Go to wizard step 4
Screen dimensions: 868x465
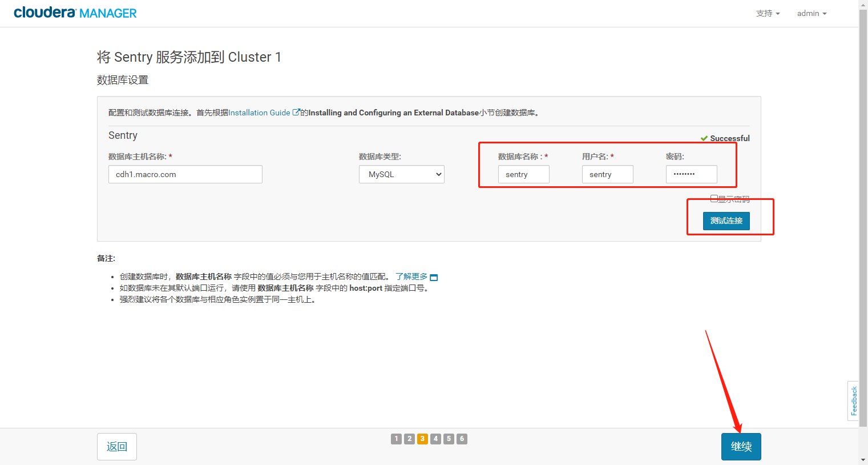pos(435,439)
